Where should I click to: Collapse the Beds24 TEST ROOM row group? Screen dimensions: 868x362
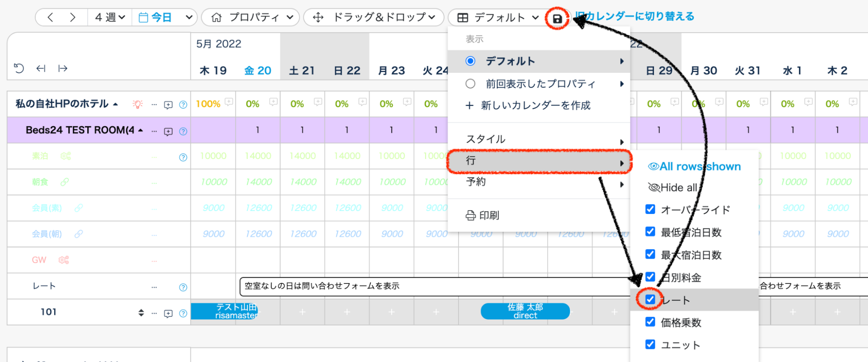pos(141,130)
